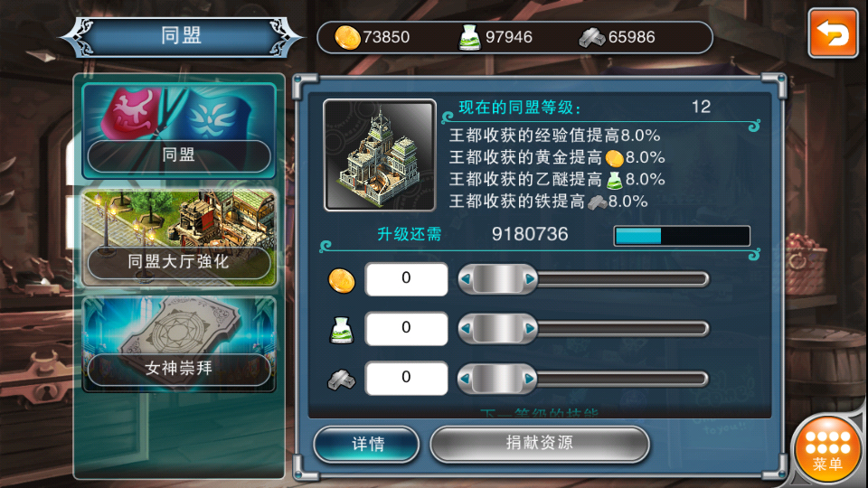Screen dimensions: 868x488
Task: Tap the orange back arrow icon
Action: (x=833, y=33)
